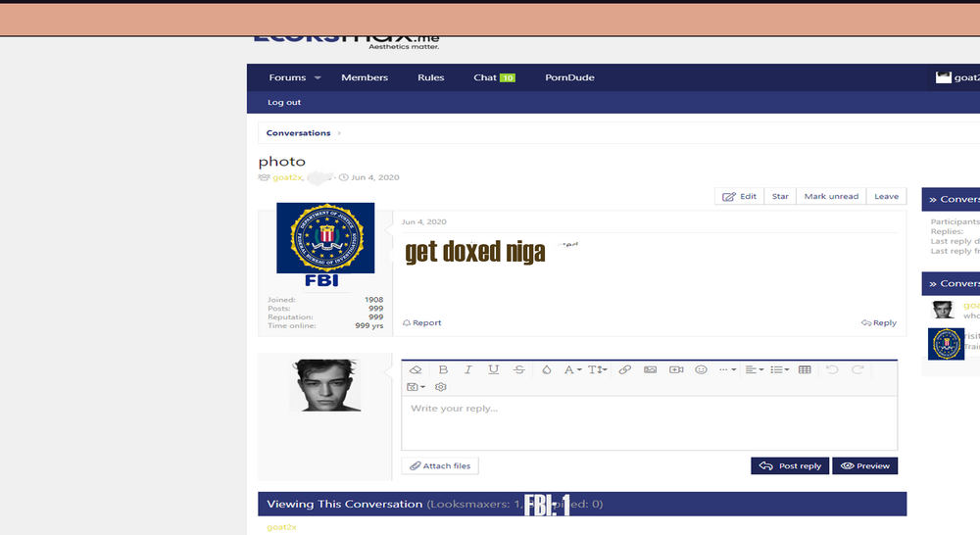980x535 pixels.
Task: Open the smilies emoji picker
Action: (702, 370)
